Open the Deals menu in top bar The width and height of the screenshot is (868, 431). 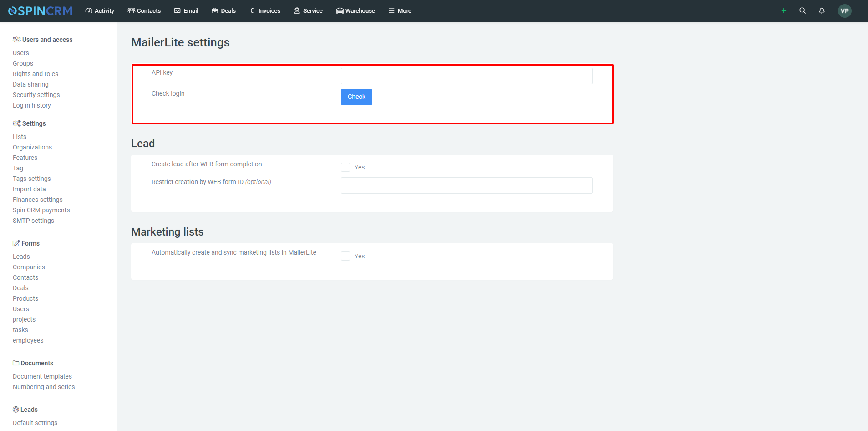coord(223,10)
